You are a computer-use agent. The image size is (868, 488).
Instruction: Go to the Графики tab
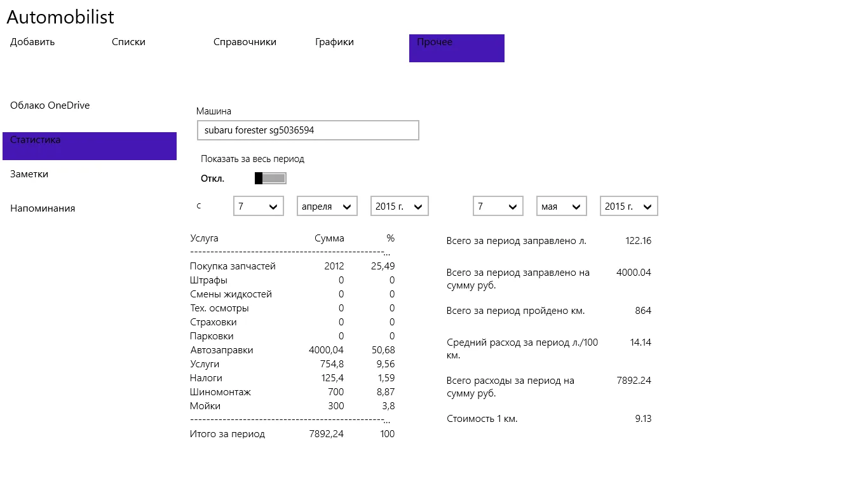click(x=334, y=42)
